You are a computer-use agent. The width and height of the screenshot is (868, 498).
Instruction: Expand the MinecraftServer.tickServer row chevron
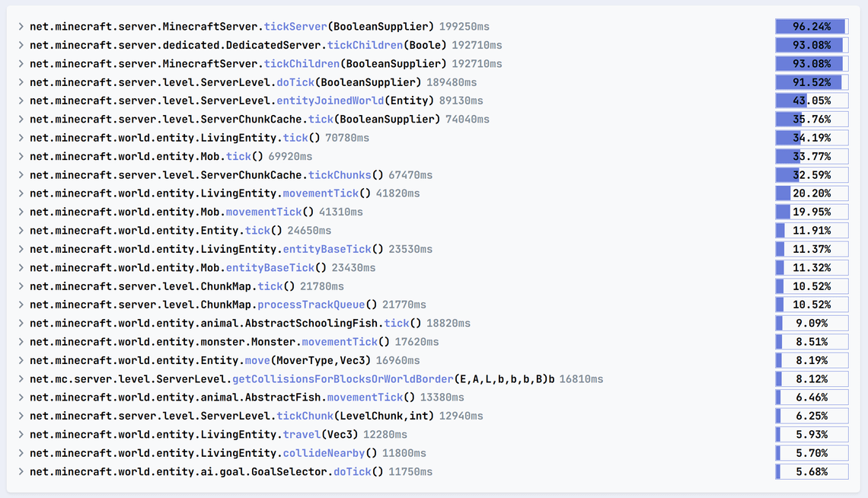21,27
